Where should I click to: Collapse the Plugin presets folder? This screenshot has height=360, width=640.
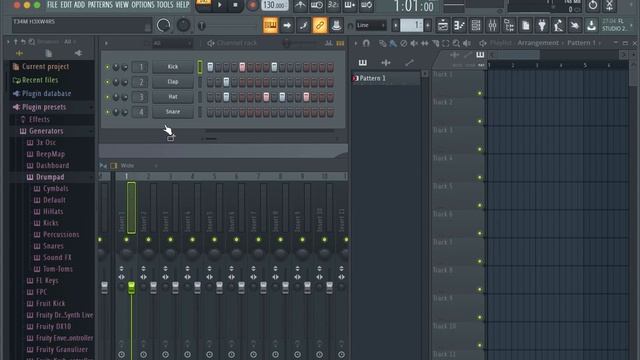tap(44, 107)
